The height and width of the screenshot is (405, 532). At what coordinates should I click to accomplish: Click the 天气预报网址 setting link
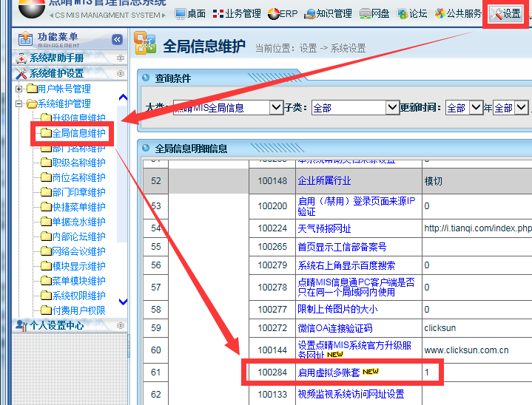pyautogui.click(x=324, y=228)
